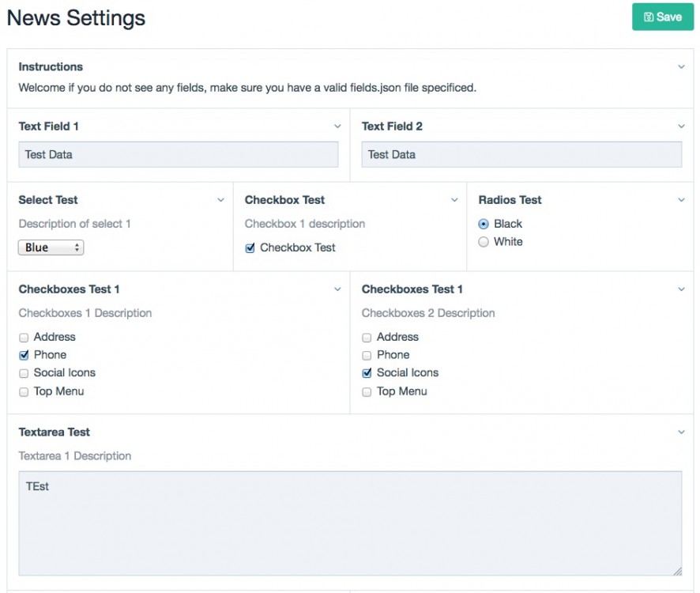The height and width of the screenshot is (593, 700).
Task: Enable Top Menu under Checkboxes 2 Description
Action: (367, 392)
